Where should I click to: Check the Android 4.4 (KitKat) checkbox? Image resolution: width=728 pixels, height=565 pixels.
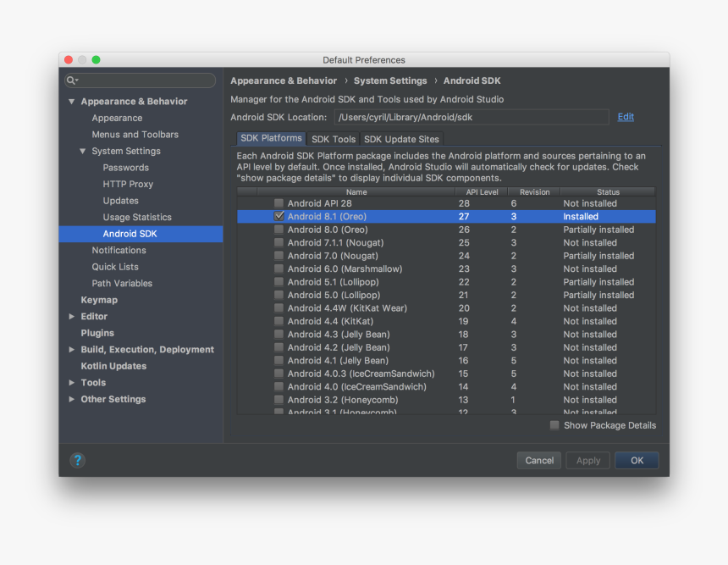[279, 320]
